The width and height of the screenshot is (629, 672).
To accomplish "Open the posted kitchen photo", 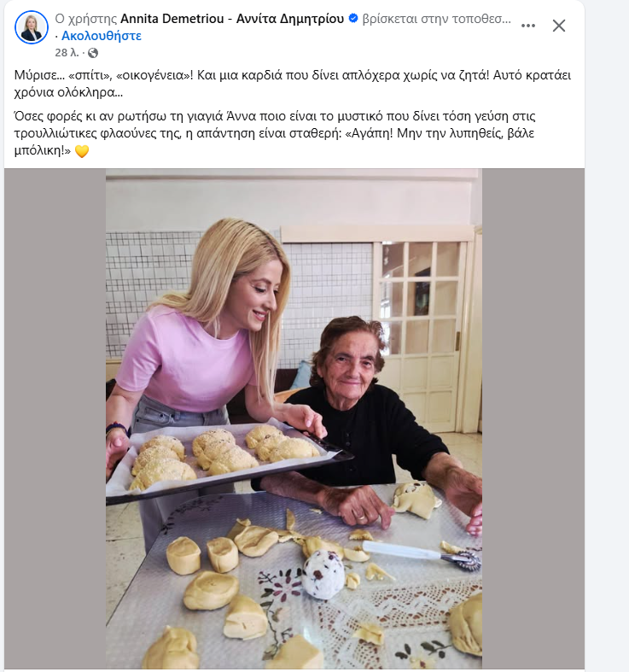I will coord(294,418).
